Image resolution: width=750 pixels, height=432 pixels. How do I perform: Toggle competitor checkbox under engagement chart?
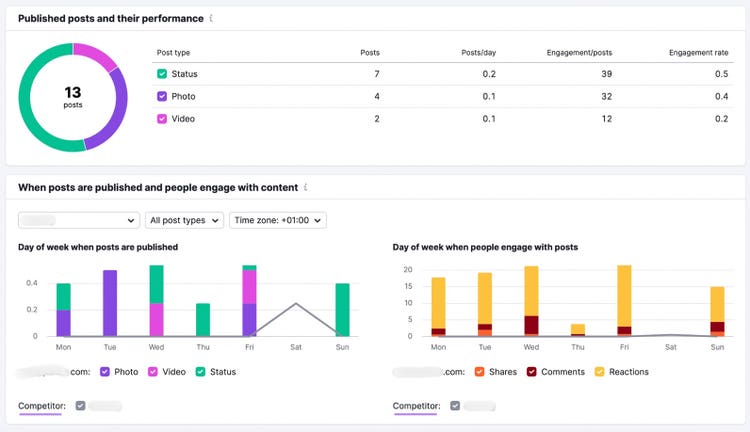tap(455, 406)
